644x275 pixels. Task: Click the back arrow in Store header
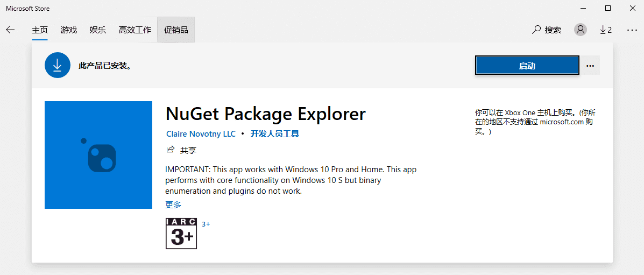(10, 30)
